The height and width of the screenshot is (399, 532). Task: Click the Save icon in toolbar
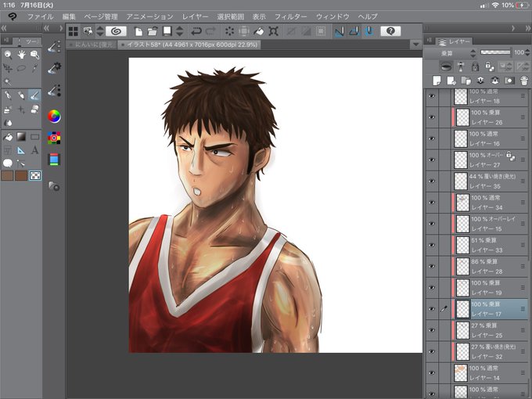click(167, 31)
